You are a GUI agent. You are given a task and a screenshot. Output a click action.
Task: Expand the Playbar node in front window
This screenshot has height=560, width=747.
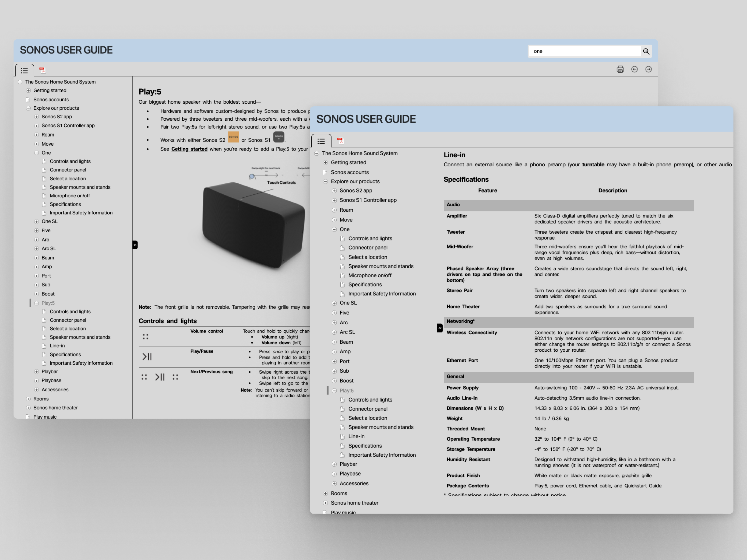coord(334,464)
